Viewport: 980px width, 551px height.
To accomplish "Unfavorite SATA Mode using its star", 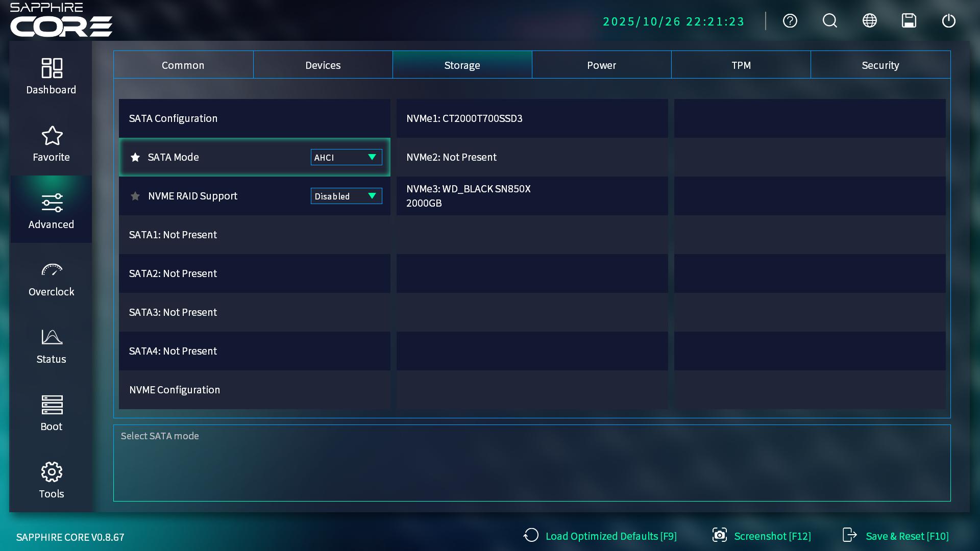I will 135,158.
